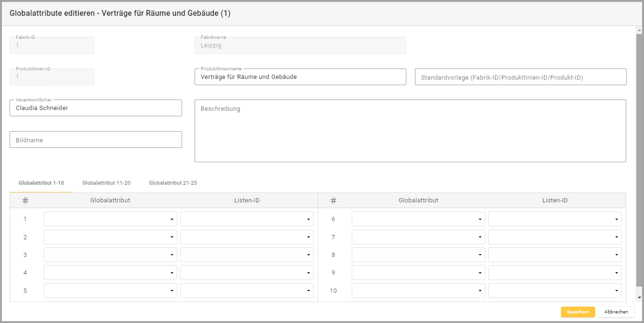Open Globalattribut dropdown in row 6
The height and width of the screenshot is (323, 644).
click(418, 219)
